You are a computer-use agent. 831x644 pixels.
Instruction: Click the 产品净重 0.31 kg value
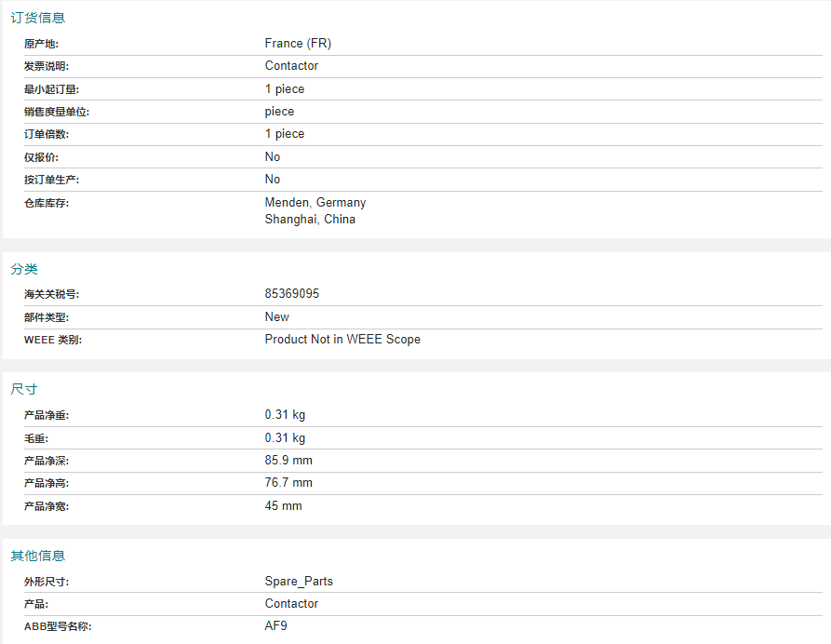(x=285, y=414)
